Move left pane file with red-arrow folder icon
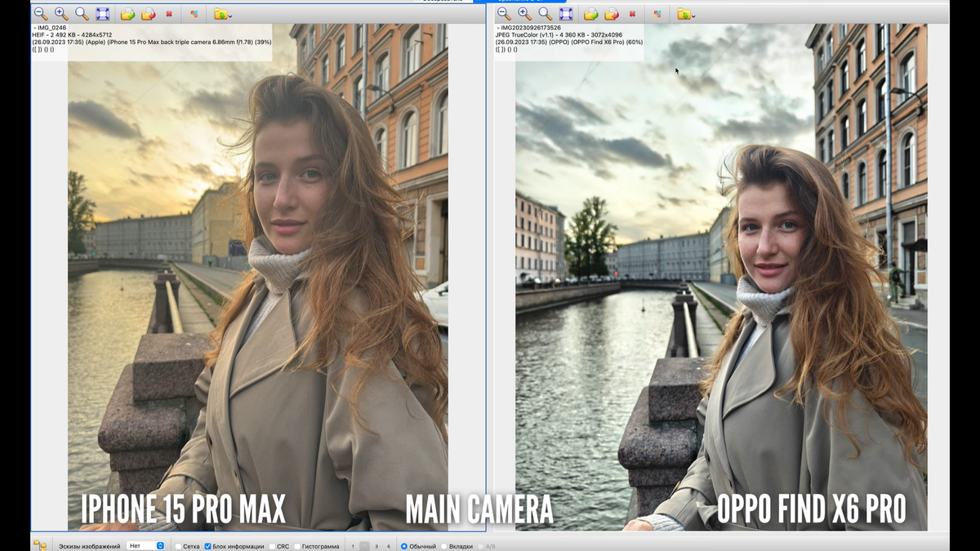This screenshot has height=551, width=980. point(148,14)
